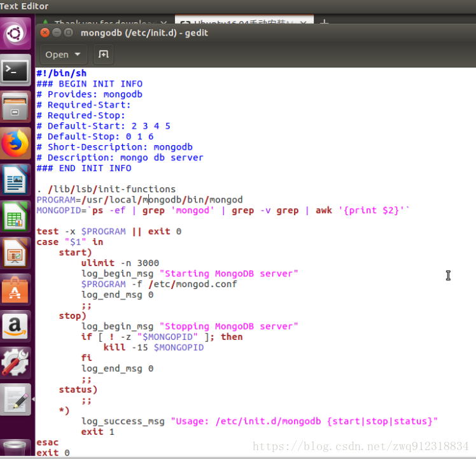The height and width of the screenshot is (459, 476).
Task: Open LibreOffice Calc spreadsheet icon
Action: click(16, 216)
